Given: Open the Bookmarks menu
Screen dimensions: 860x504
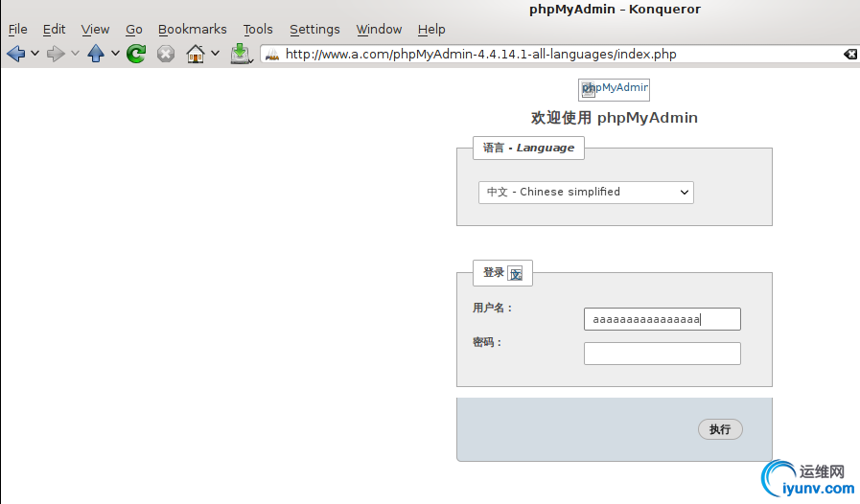Looking at the screenshot, I should (192, 29).
